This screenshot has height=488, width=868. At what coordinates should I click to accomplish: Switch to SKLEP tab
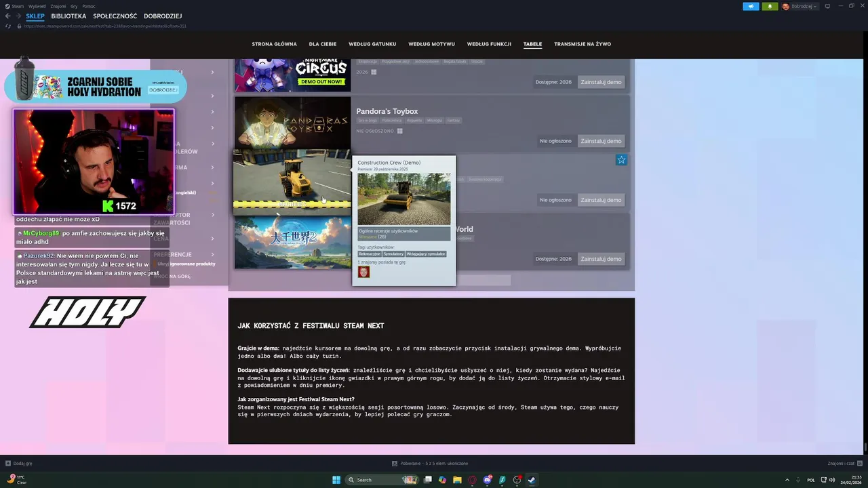tap(35, 16)
